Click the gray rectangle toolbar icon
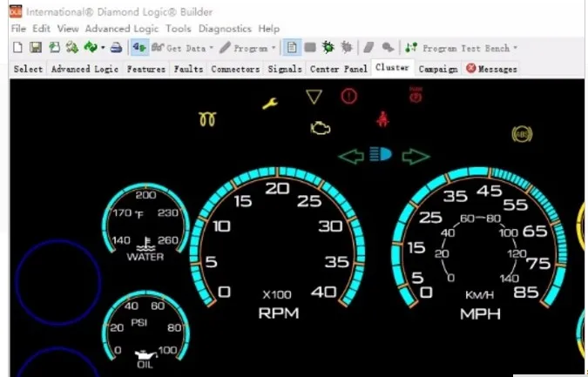Screen dimensions: 588x377 pyautogui.click(x=310, y=48)
